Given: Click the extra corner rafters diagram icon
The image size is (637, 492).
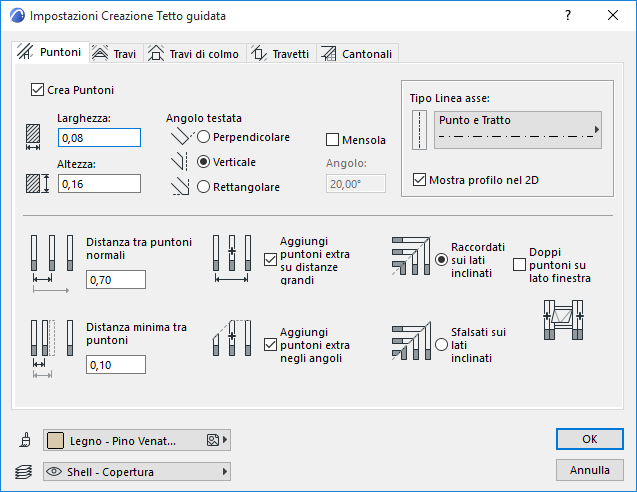Looking at the screenshot, I should point(232,345).
